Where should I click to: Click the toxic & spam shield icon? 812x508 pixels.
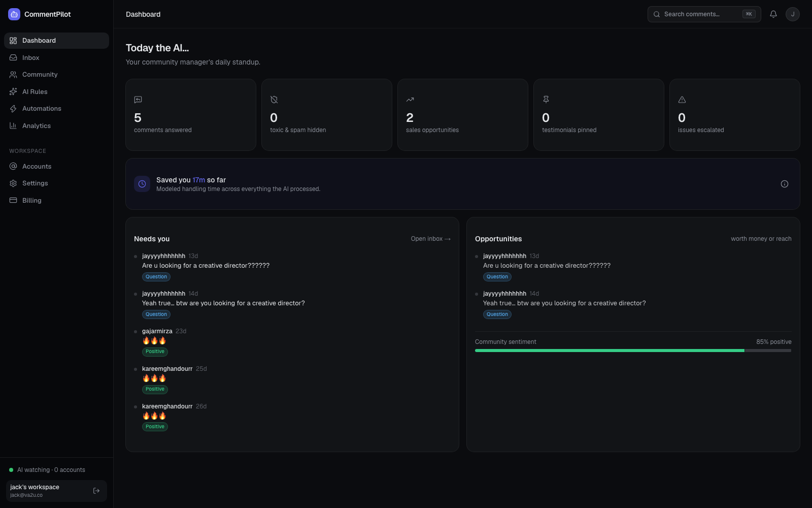[274, 100]
